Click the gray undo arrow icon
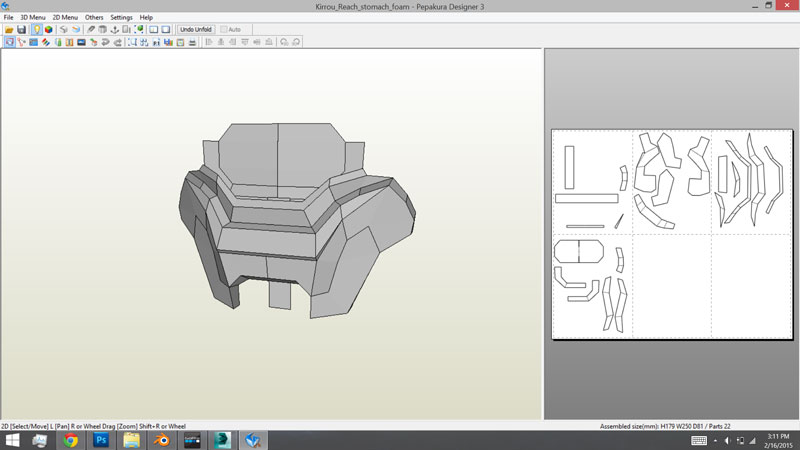The height and width of the screenshot is (450, 800). 106,42
